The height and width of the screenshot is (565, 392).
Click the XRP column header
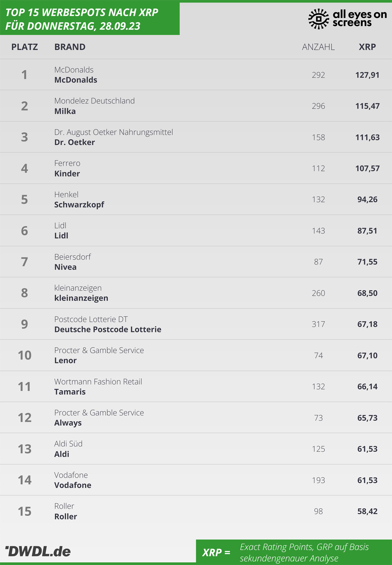(367, 47)
